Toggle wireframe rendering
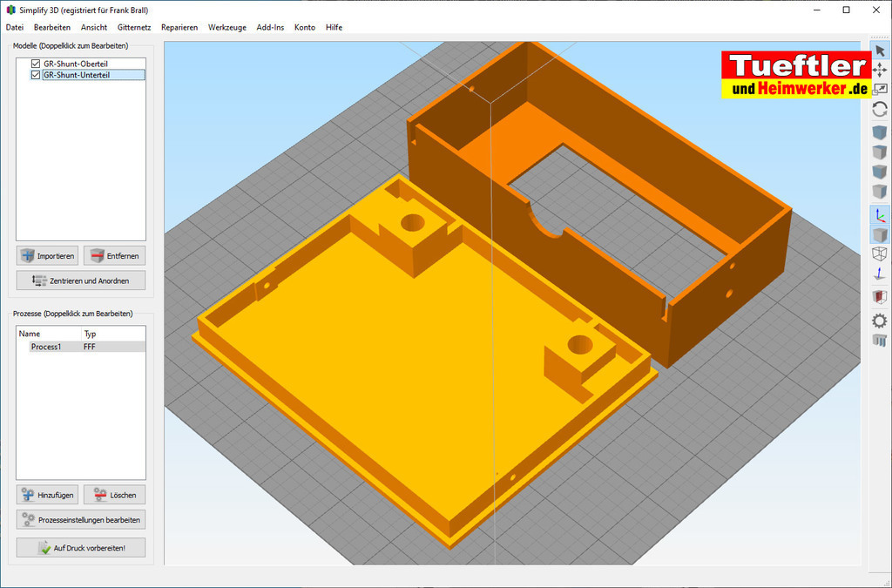 pyautogui.click(x=880, y=253)
